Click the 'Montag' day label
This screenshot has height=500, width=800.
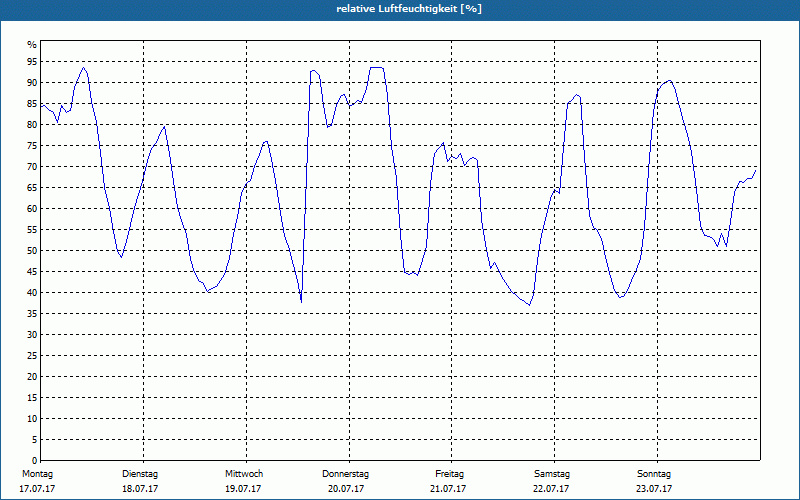coord(37,474)
